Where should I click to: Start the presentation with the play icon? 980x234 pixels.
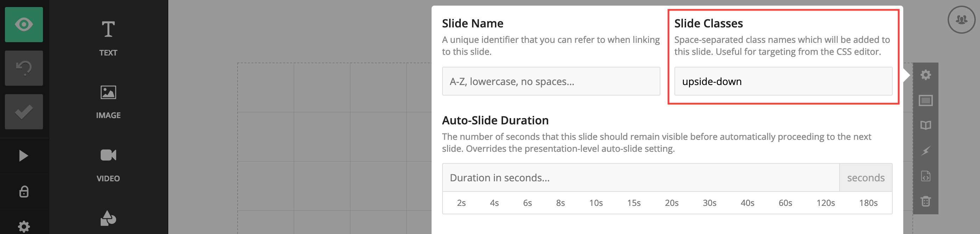pos(24,156)
